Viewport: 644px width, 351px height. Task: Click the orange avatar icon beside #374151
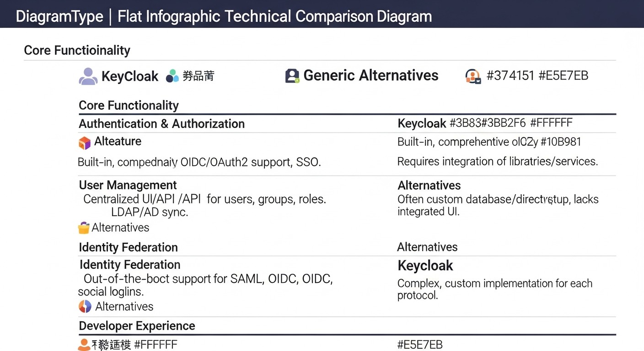click(472, 76)
